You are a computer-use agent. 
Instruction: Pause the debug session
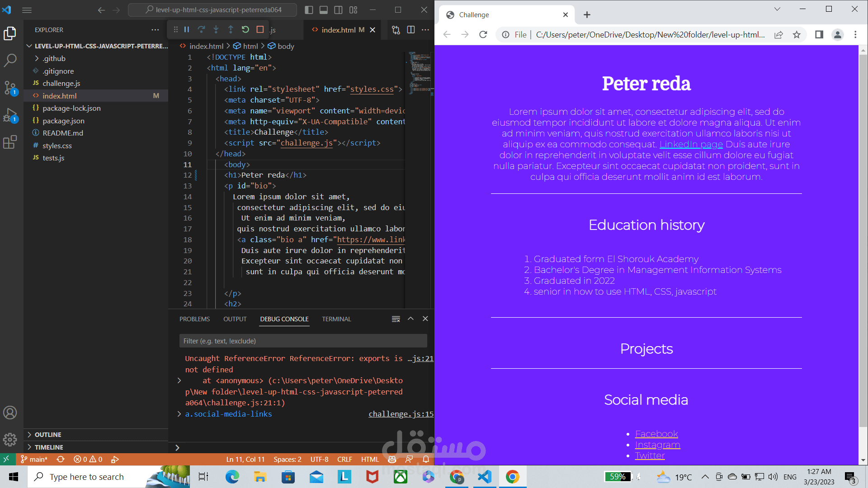pyautogui.click(x=187, y=29)
